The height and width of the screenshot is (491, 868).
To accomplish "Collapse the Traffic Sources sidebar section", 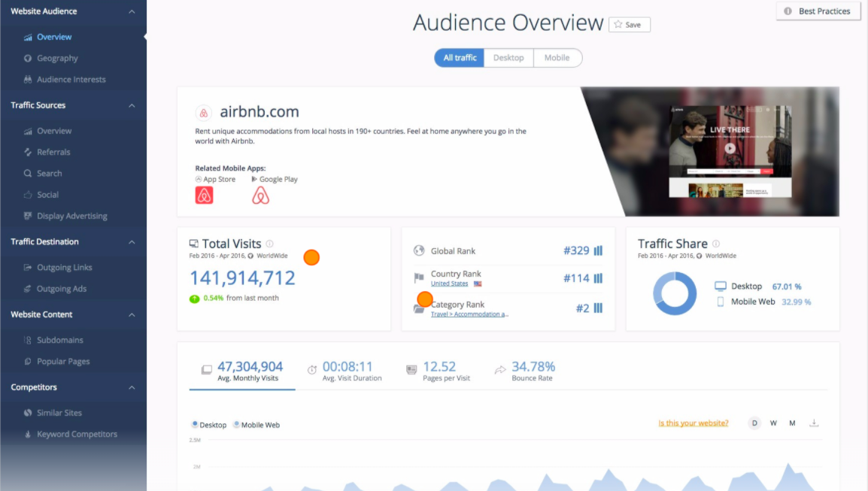I will pos(132,106).
